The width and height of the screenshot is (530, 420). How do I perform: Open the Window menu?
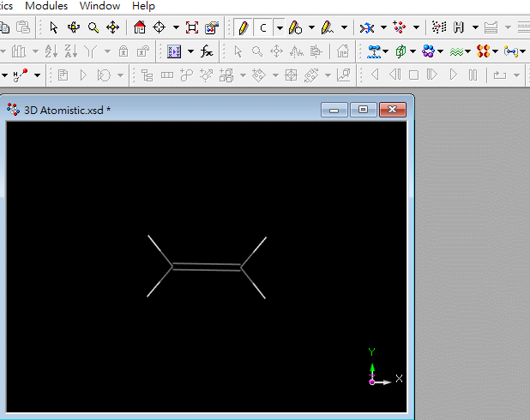point(99,6)
